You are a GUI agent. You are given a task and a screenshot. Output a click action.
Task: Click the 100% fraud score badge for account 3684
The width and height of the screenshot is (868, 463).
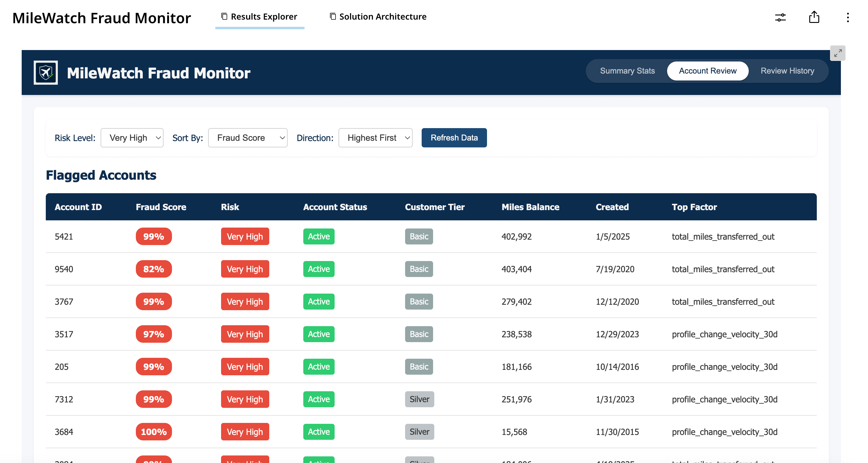click(154, 432)
